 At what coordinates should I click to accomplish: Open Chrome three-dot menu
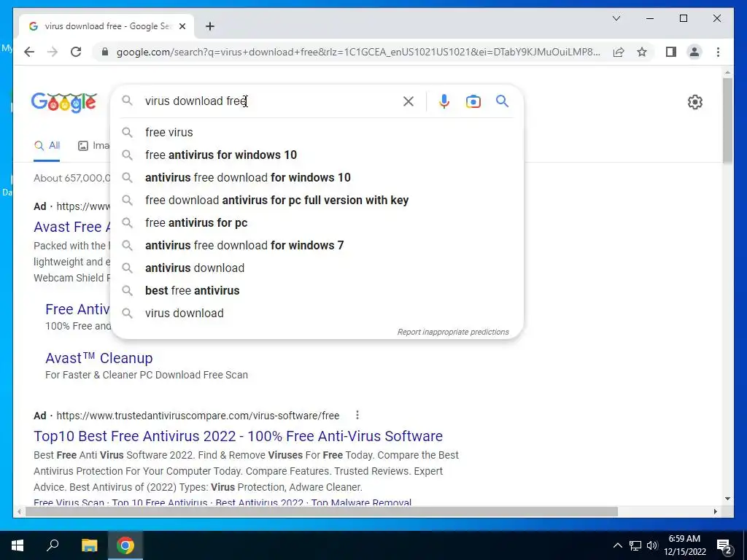[718, 52]
